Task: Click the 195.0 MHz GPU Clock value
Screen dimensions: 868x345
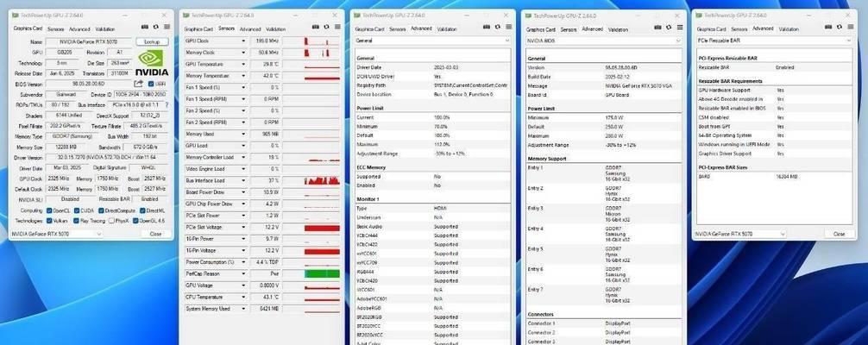Action: pos(266,41)
